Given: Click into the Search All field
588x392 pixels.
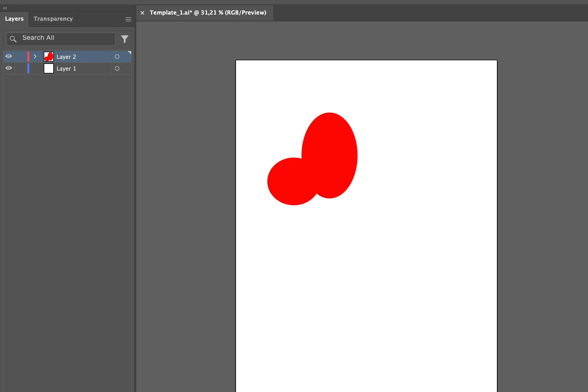Looking at the screenshot, I should point(67,38).
